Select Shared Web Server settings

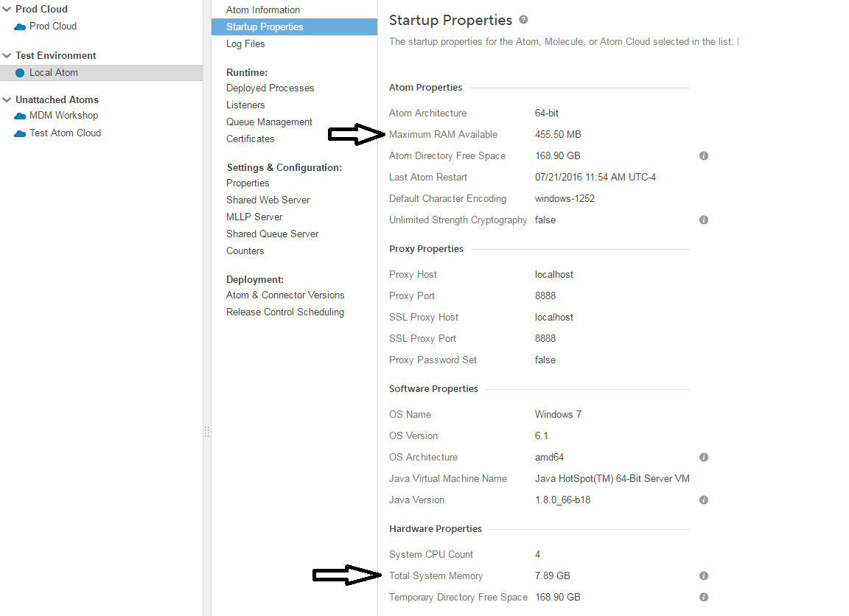[x=268, y=200]
